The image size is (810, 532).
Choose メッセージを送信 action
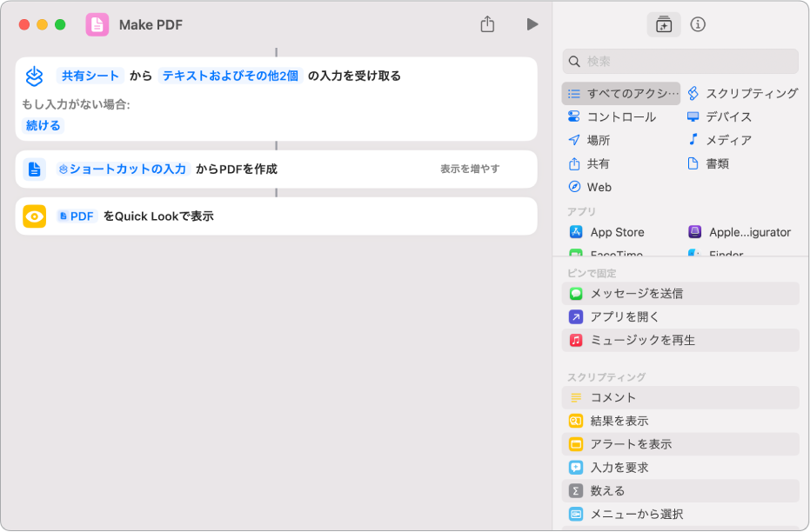[x=680, y=294]
